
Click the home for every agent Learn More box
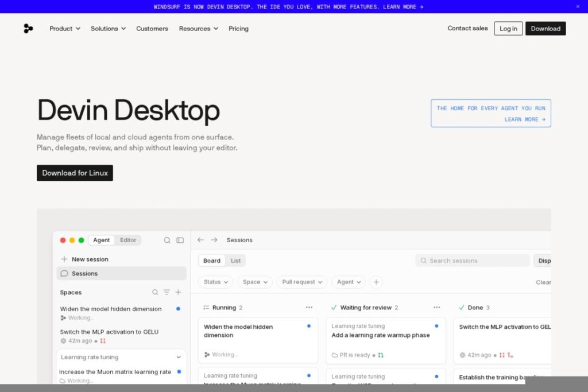pyautogui.click(x=490, y=113)
